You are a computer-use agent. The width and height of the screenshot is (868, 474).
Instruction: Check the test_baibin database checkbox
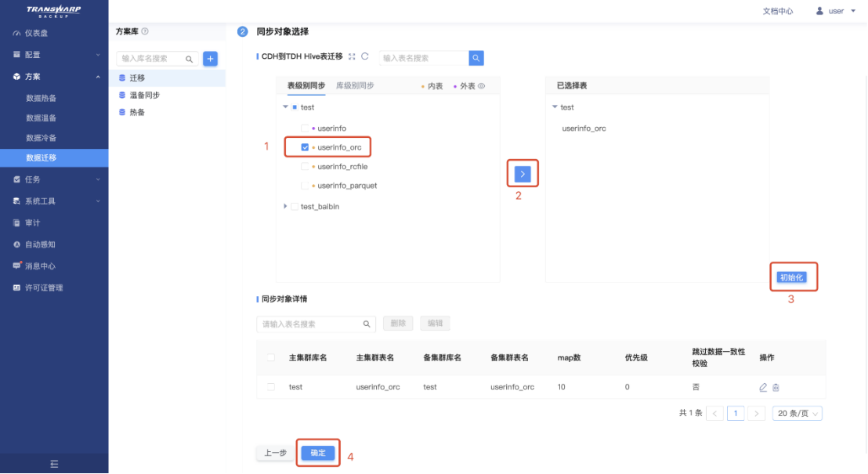tap(295, 207)
